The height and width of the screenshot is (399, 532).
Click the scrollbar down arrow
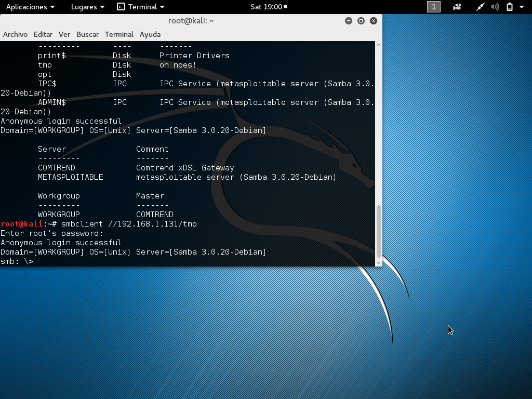click(x=379, y=262)
